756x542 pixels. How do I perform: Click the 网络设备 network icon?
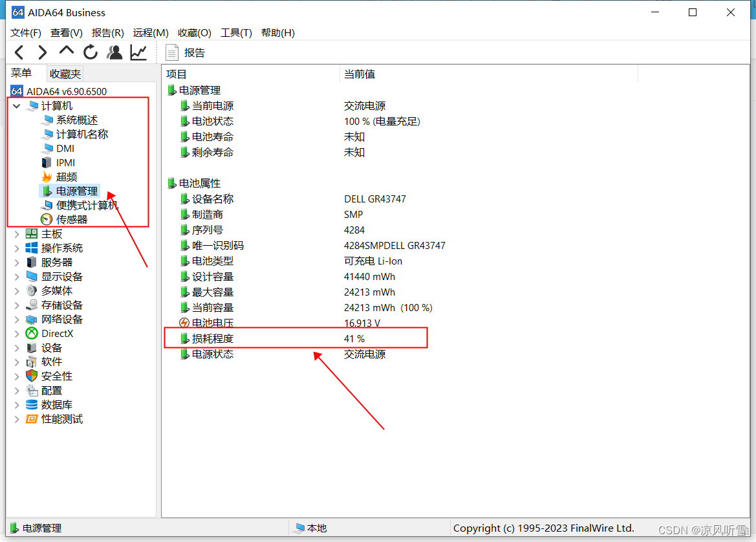(x=31, y=320)
